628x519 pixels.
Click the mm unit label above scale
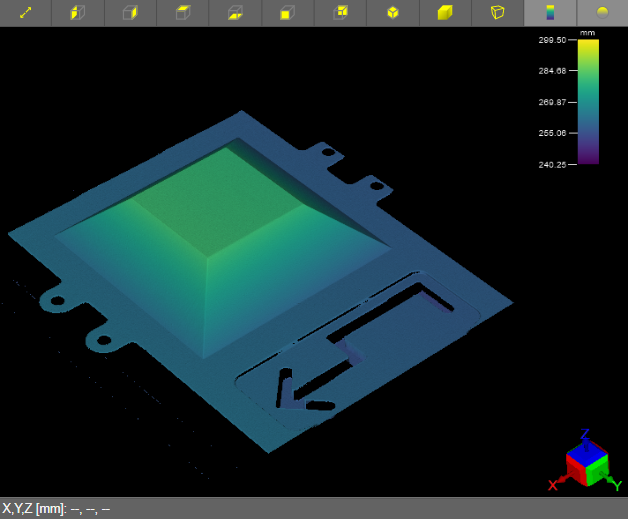pyautogui.click(x=588, y=32)
